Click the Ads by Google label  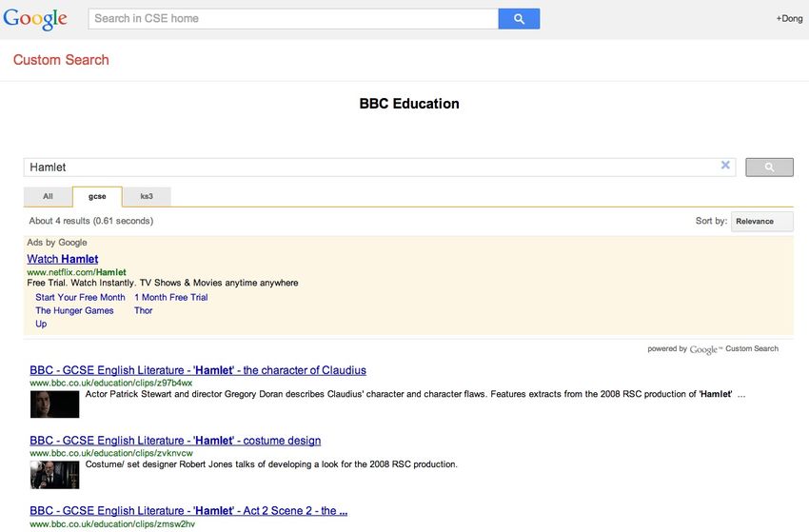coord(57,242)
